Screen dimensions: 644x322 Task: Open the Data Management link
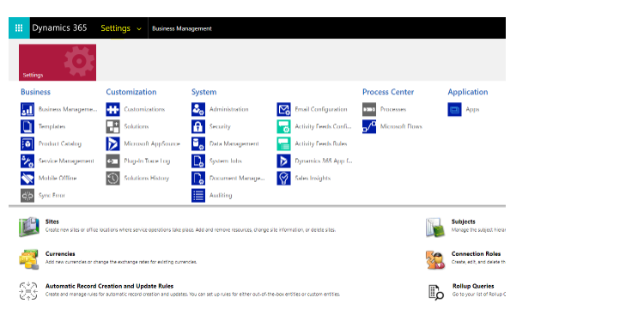click(234, 144)
